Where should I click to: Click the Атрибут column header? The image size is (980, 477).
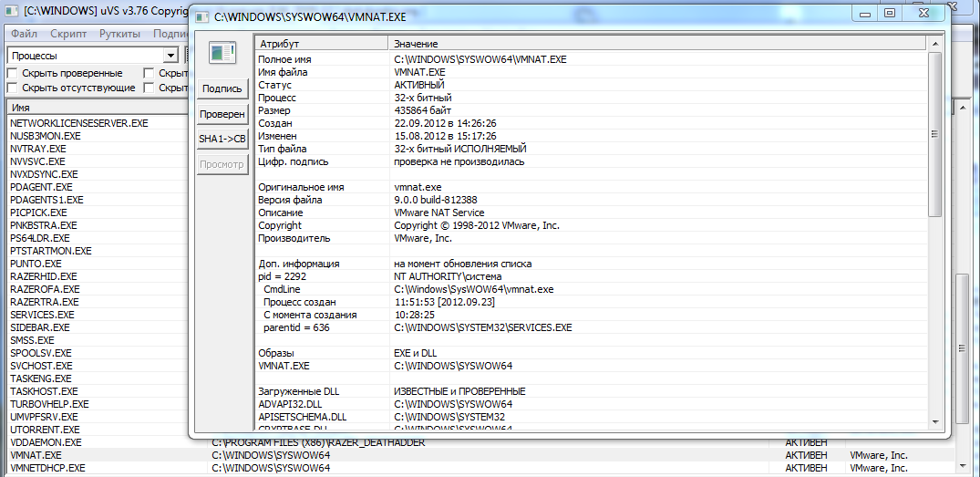[322, 44]
